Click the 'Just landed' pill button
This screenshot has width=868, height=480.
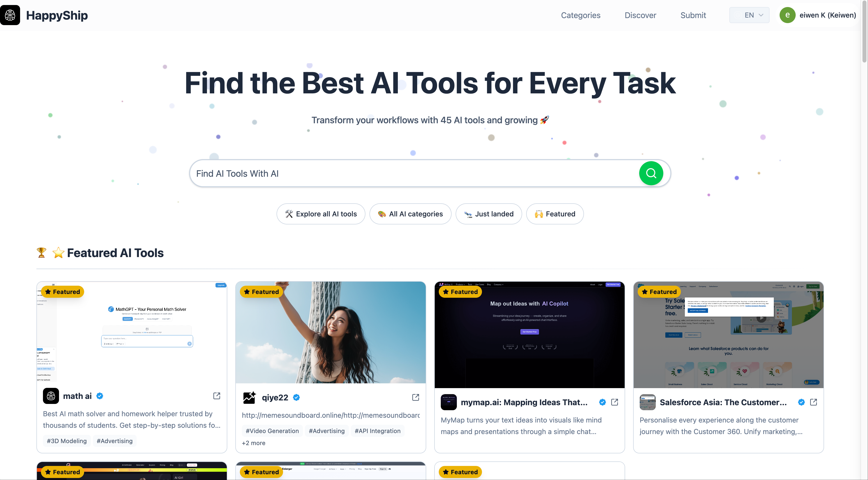pyautogui.click(x=488, y=214)
